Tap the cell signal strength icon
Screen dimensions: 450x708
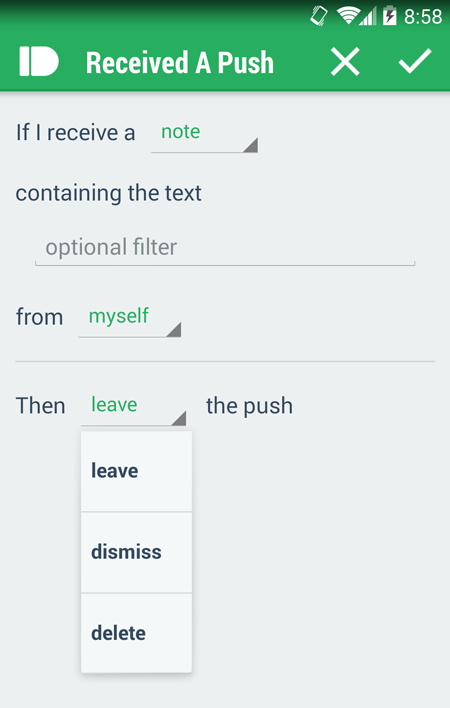(368, 17)
